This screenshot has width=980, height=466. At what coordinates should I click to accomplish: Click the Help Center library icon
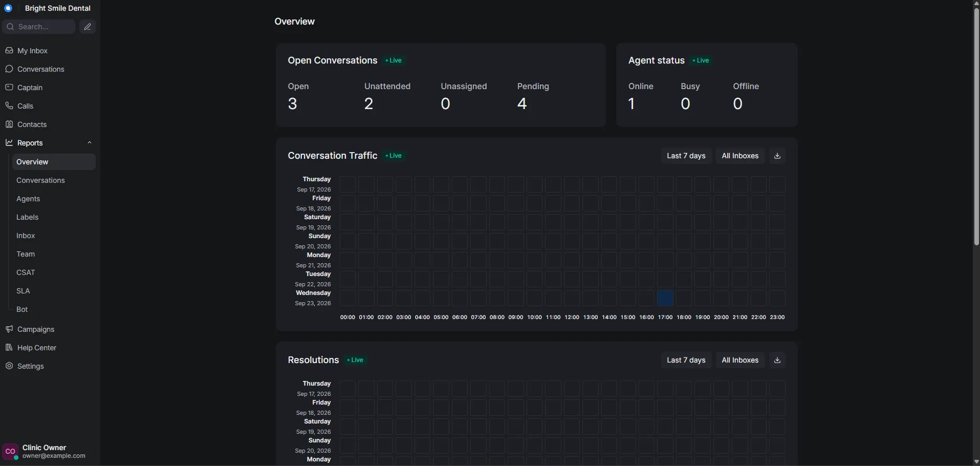(x=9, y=348)
